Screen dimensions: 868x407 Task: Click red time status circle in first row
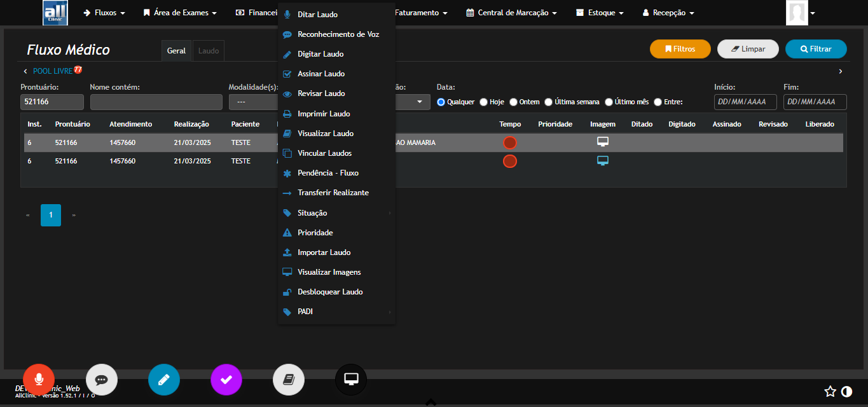[x=510, y=142]
